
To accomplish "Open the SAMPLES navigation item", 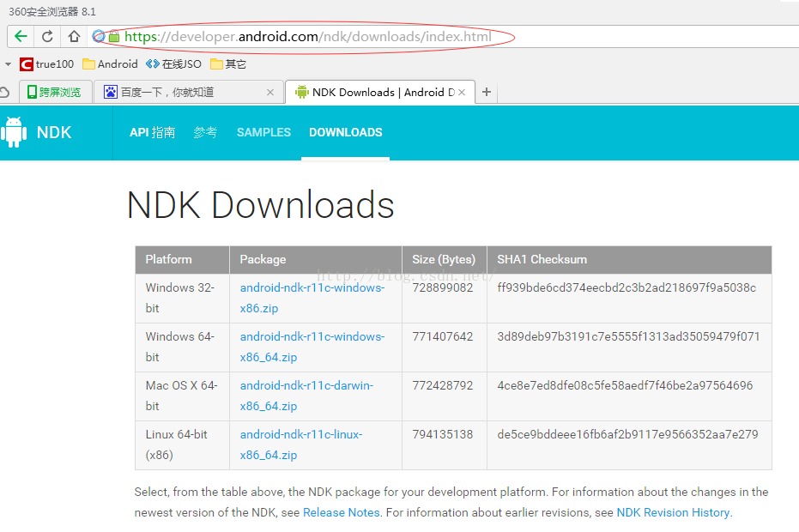I will point(264,132).
